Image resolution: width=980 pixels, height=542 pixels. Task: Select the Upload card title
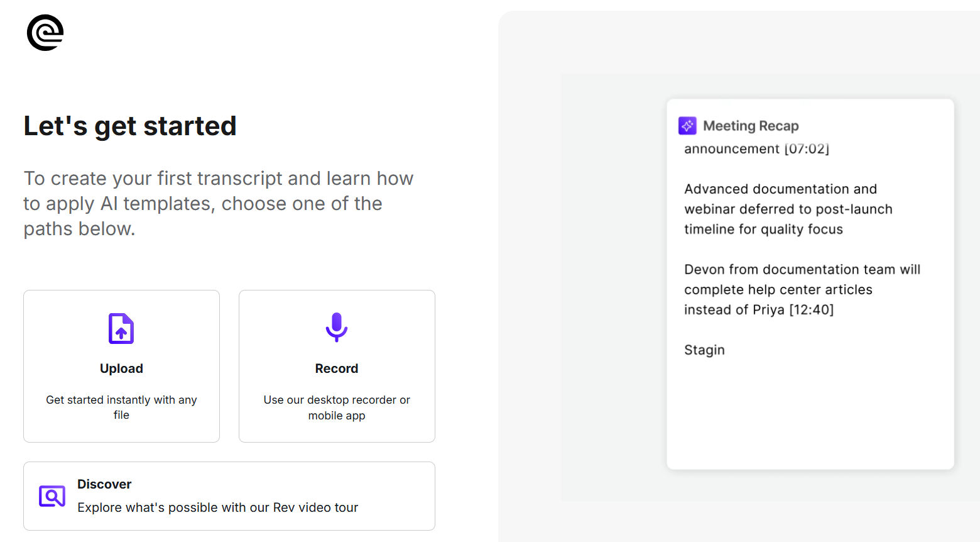(121, 368)
